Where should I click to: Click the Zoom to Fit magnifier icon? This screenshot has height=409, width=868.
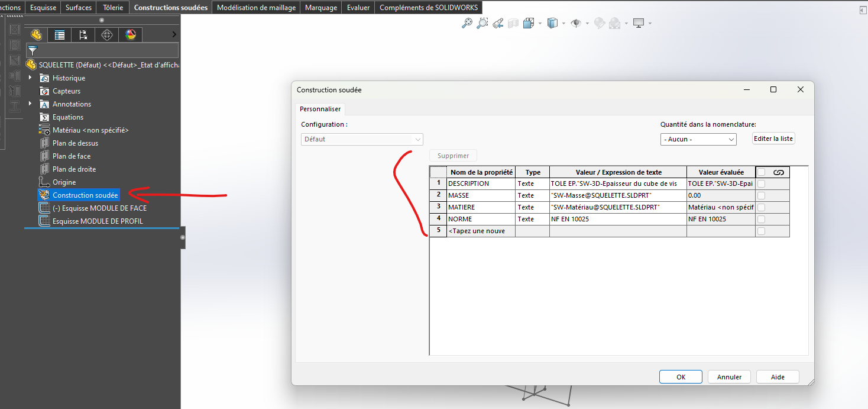click(x=467, y=23)
